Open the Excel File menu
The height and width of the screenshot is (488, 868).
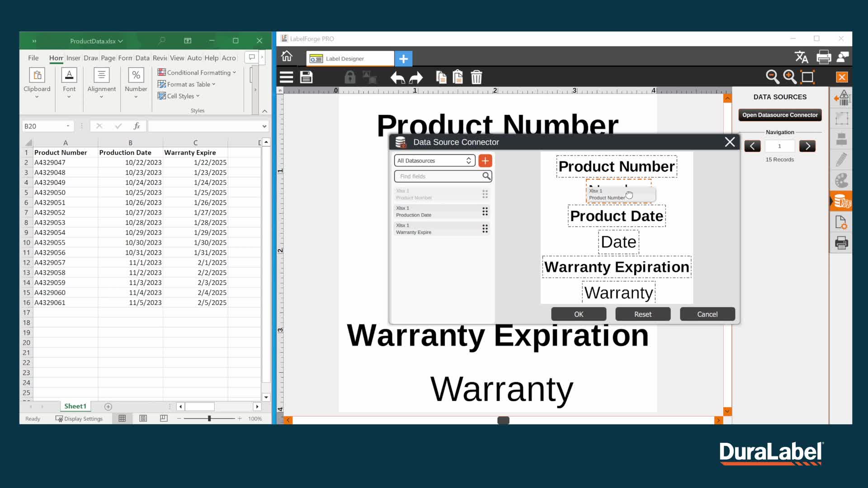click(33, 58)
